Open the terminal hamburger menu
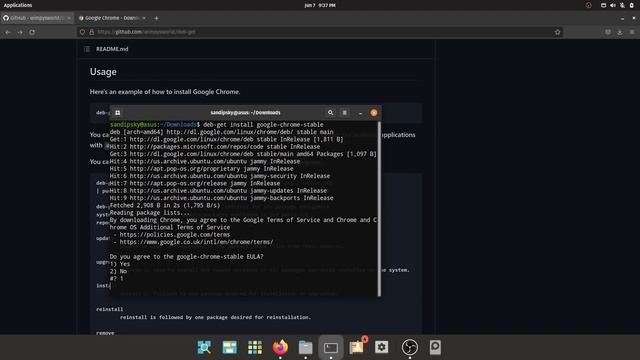Image resolution: width=640 pixels, height=360 pixels. click(x=344, y=113)
